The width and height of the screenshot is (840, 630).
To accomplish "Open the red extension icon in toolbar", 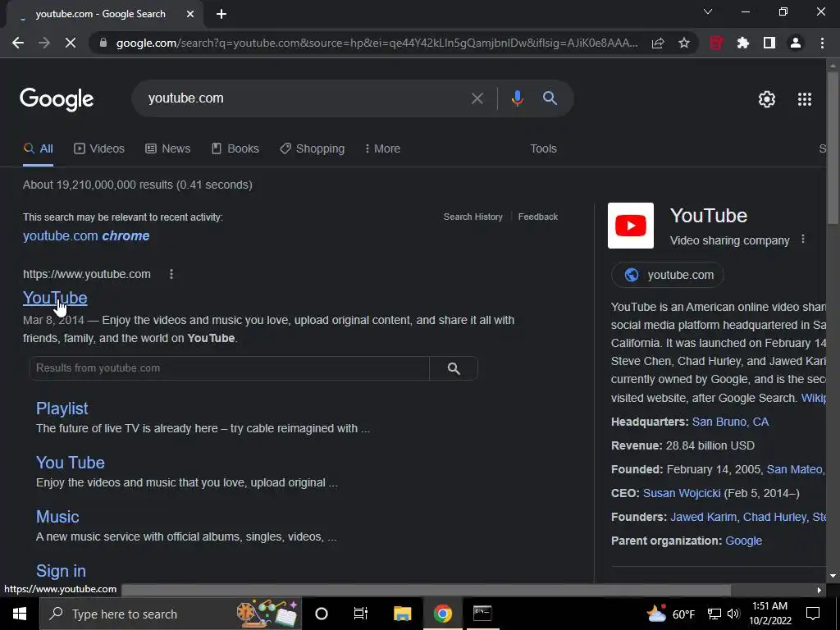I will 716,43.
